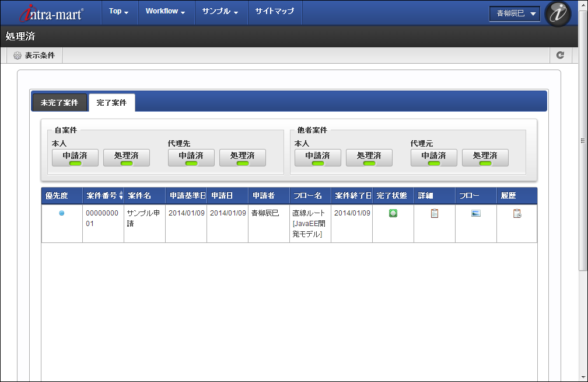Open the Workflow dropdown menu
This screenshot has width=588, height=382.
(x=166, y=12)
